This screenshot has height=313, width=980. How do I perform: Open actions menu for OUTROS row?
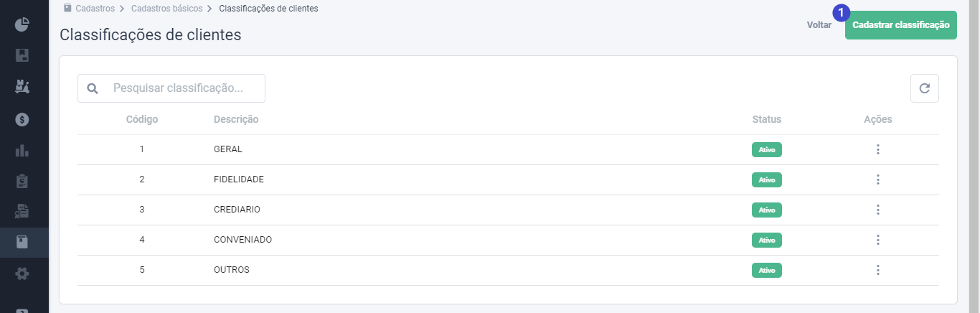(x=877, y=270)
